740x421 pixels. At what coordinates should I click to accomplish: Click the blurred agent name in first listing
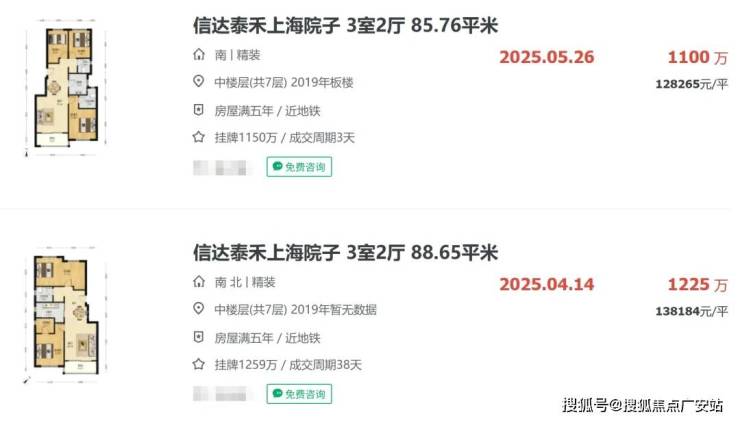(x=220, y=168)
